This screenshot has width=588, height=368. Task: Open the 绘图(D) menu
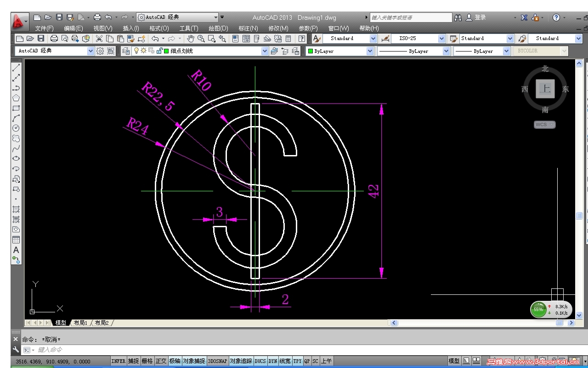pos(218,29)
